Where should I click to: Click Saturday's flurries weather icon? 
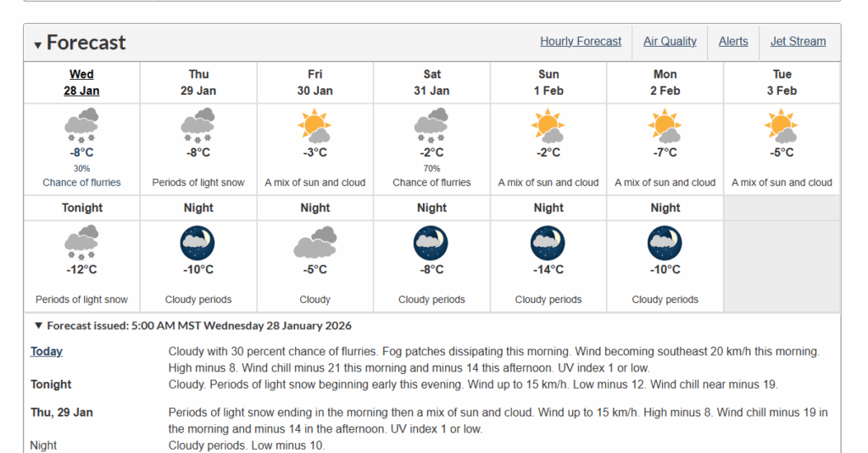[431, 125]
